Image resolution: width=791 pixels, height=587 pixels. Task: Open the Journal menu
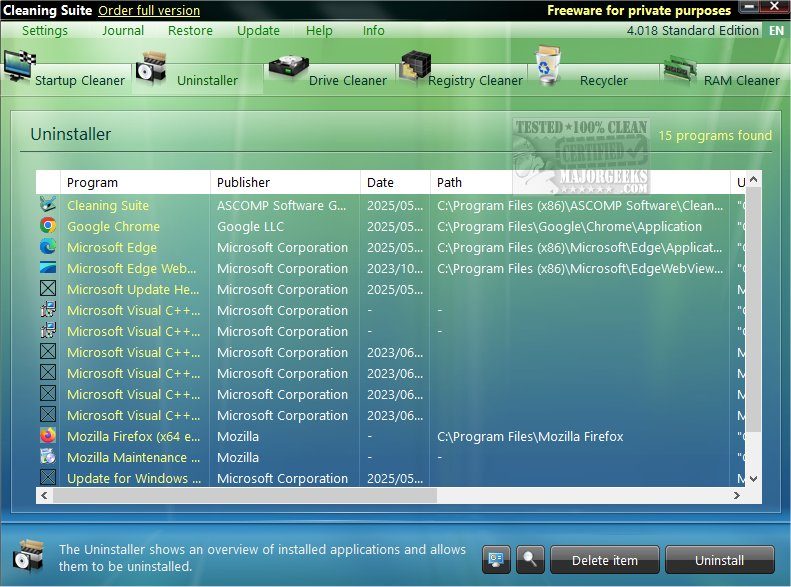pyautogui.click(x=123, y=31)
